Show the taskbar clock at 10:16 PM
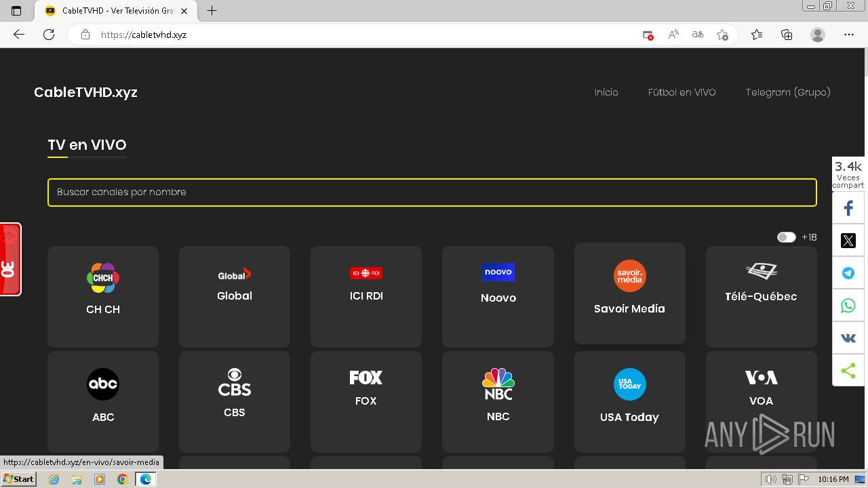The image size is (868, 488). [833, 479]
